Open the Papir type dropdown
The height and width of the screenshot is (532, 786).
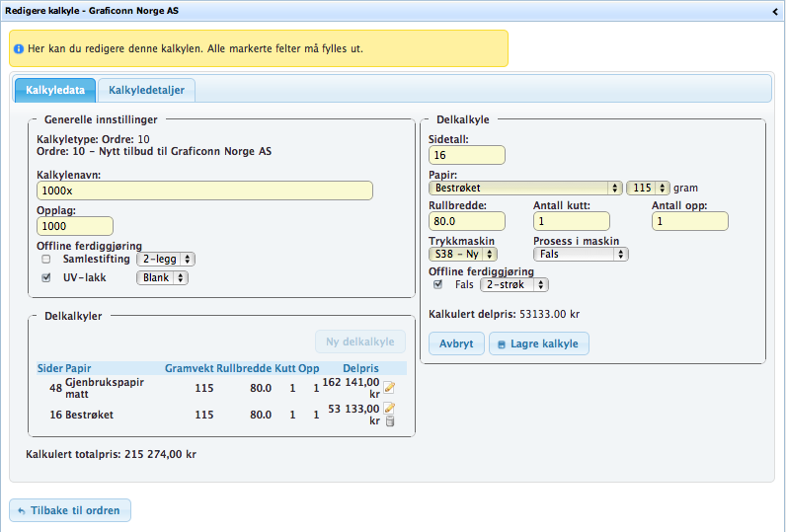(x=525, y=188)
